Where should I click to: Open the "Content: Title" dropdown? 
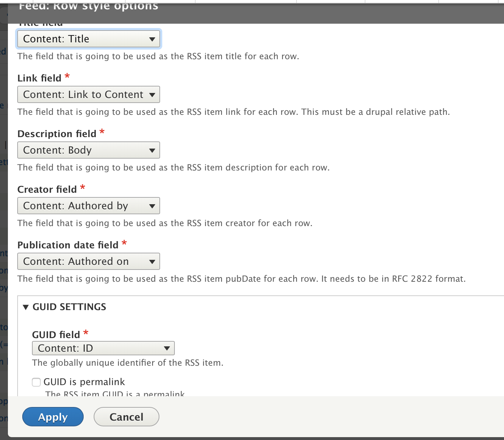click(x=89, y=39)
